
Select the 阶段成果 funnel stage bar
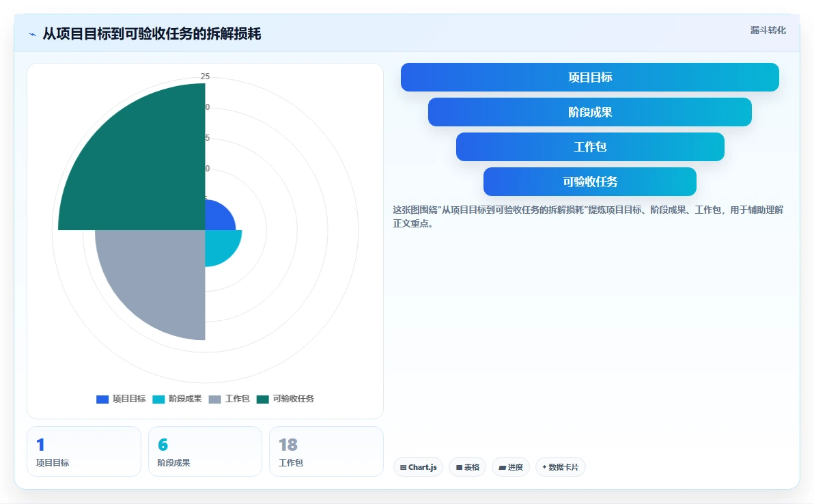tap(590, 112)
